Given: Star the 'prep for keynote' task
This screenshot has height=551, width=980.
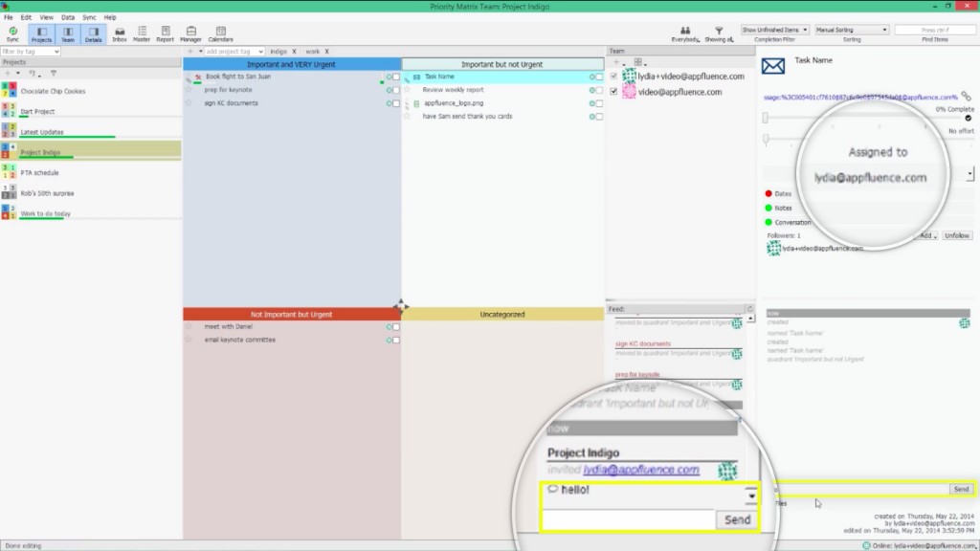Looking at the screenshot, I should point(189,89).
